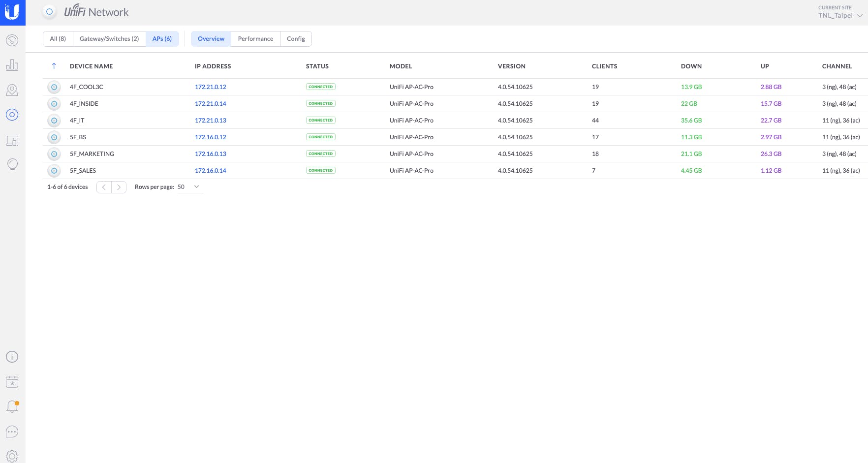Click the 5F_MARKETING access point icon
Viewport: 868px width, 463px height.
tap(54, 154)
